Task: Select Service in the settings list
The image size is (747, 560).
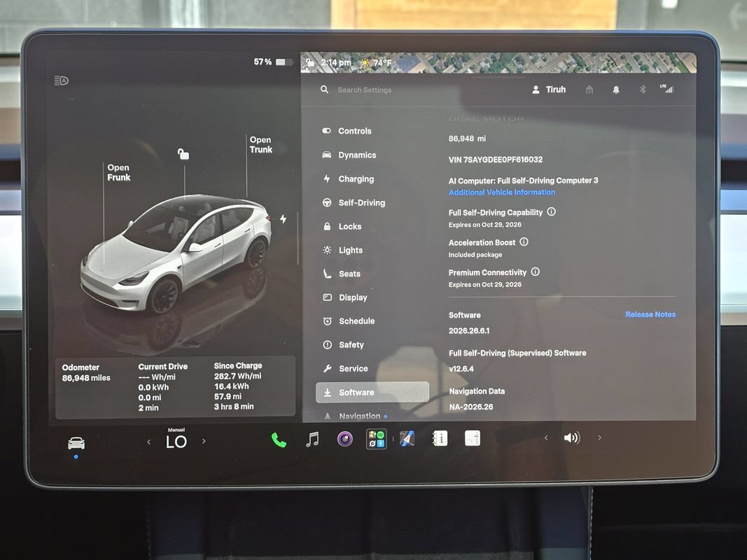Action: (345, 369)
